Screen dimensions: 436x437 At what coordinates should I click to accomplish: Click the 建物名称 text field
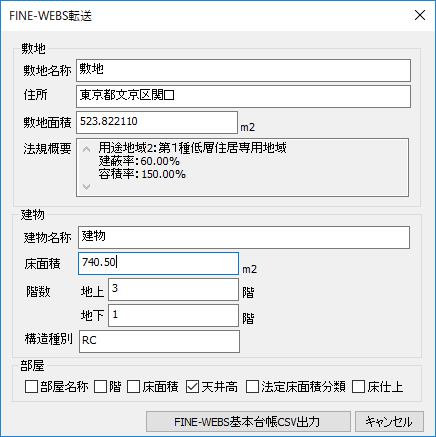pyautogui.click(x=244, y=237)
